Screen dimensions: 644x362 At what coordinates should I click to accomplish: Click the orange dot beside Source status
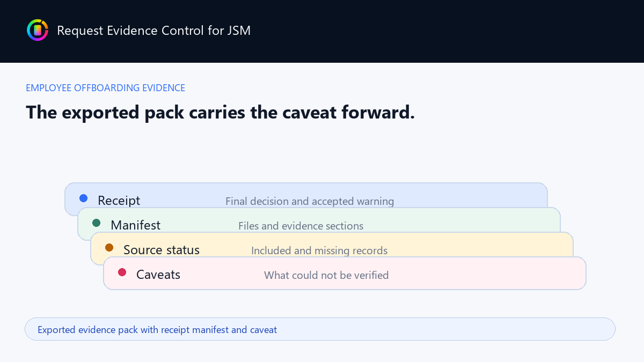point(109,247)
